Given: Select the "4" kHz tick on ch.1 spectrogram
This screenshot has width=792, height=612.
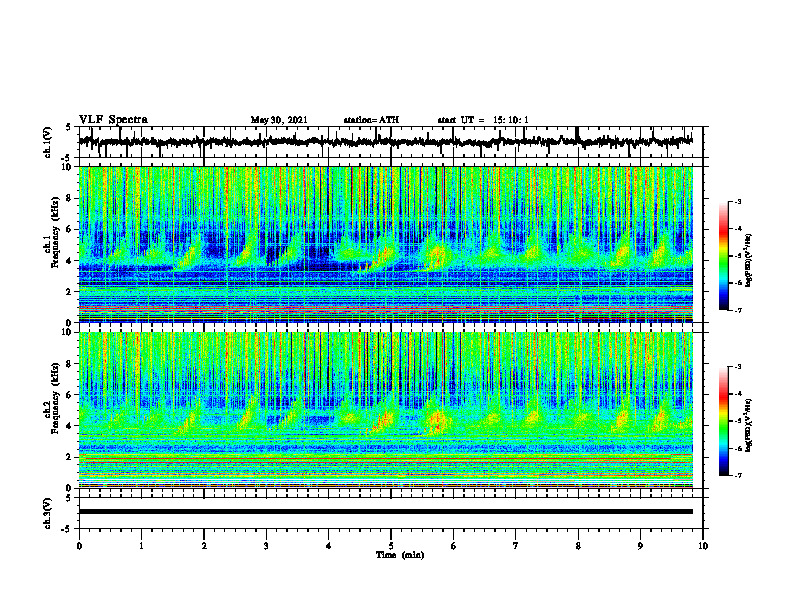Looking at the screenshot, I should pyautogui.click(x=69, y=261).
